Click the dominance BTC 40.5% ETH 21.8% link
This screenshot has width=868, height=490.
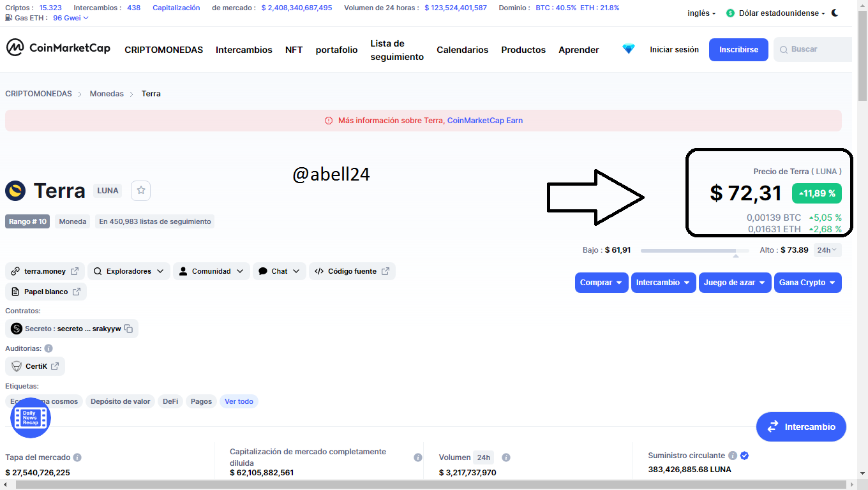pos(577,8)
